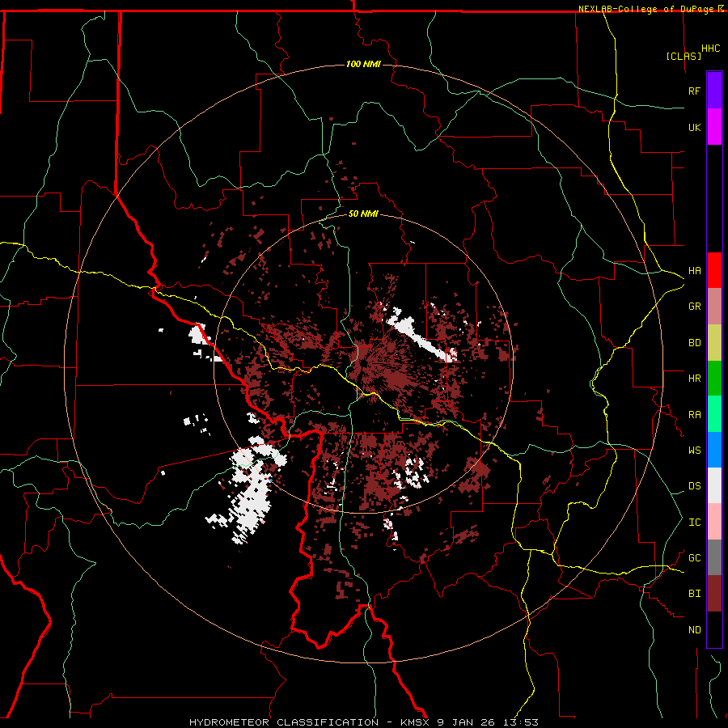Click the 'GR' legend label
This screenshot has height=728, width=728.
tap(694, 307)
